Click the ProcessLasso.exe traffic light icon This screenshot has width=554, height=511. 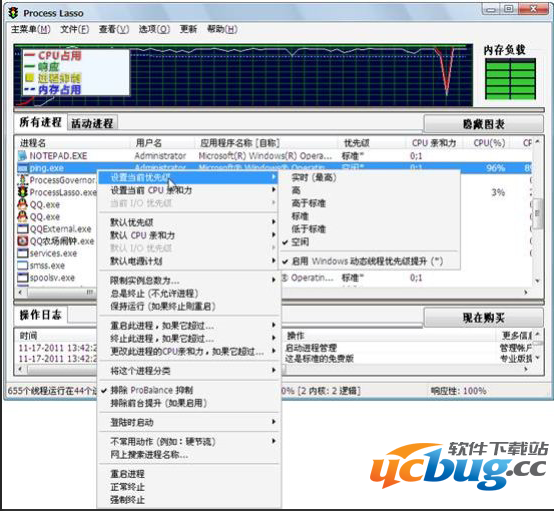pos(23,192)
